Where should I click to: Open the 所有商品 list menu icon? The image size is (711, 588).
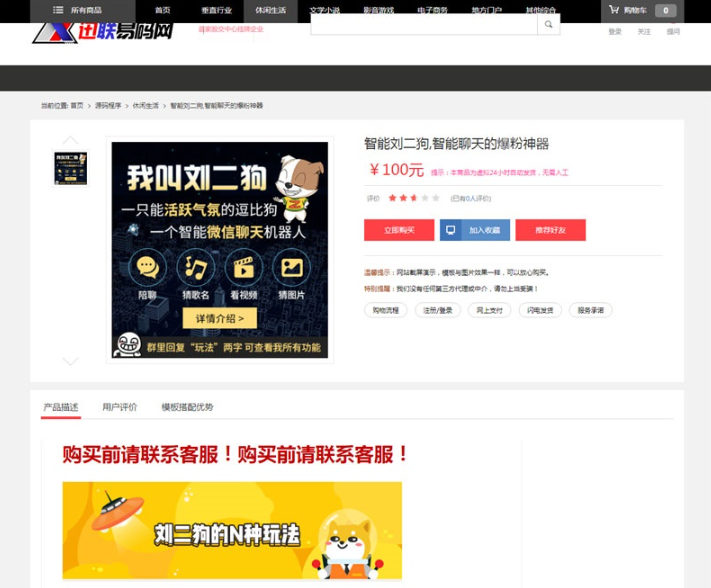click(x=58, y=10)
